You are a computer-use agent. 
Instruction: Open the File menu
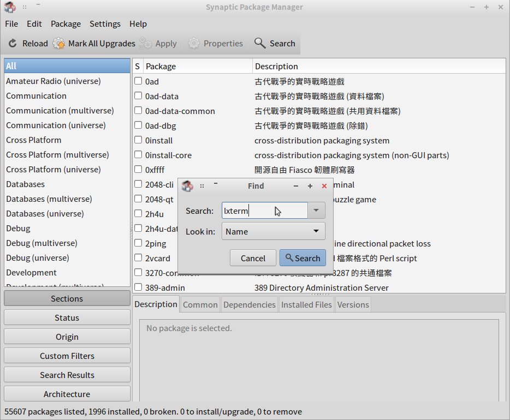11,23
